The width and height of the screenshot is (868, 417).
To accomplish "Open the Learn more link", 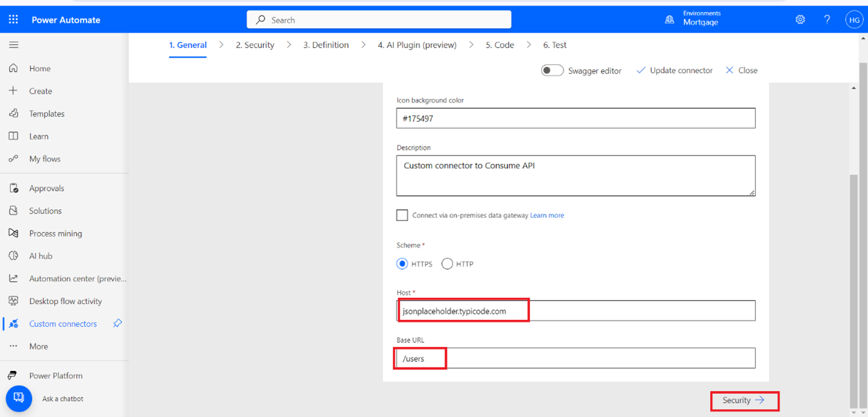I will point(547,215).
